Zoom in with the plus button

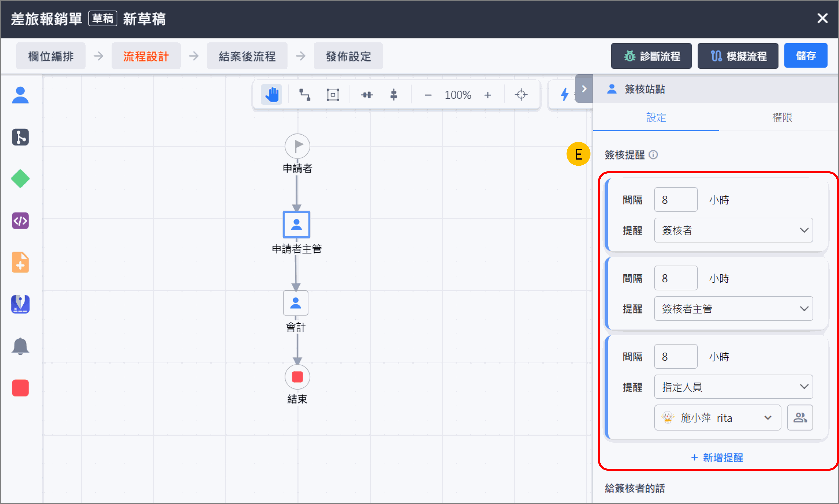click(x=487, y=95)
